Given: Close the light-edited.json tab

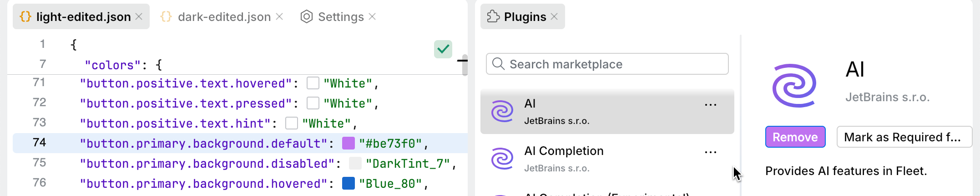Looking at the screenshot, I should (x=139, y=16).
